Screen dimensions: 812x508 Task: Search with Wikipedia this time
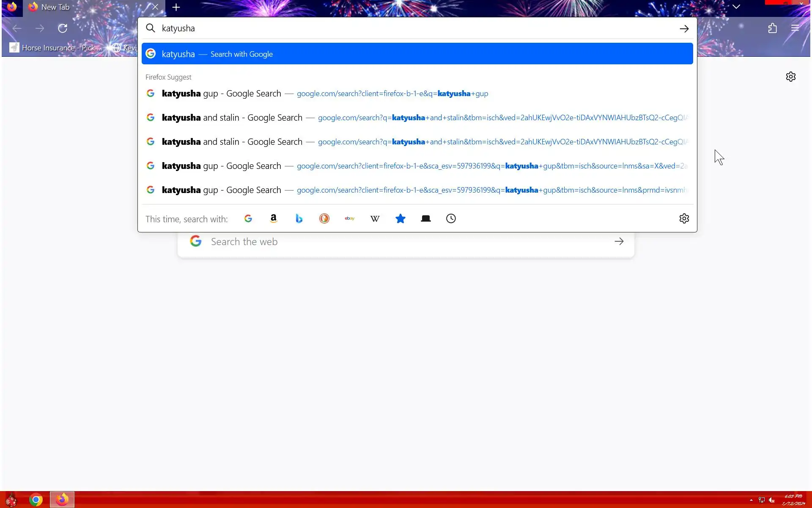pyautogui.click(x=375, y=218)
